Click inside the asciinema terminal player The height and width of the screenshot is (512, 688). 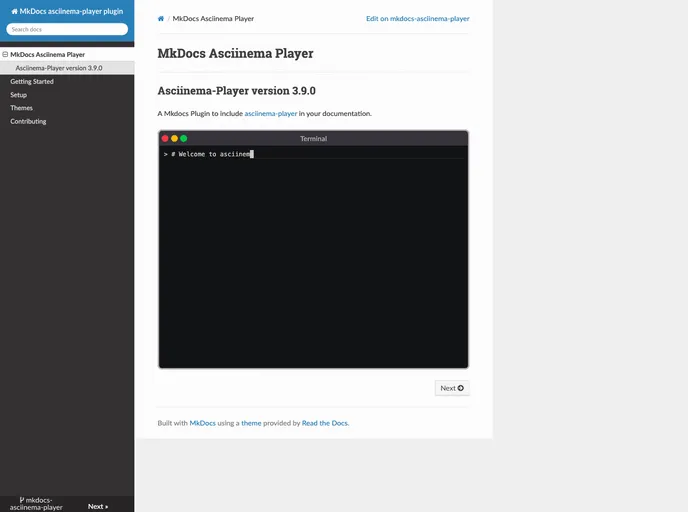coord(313,257)
